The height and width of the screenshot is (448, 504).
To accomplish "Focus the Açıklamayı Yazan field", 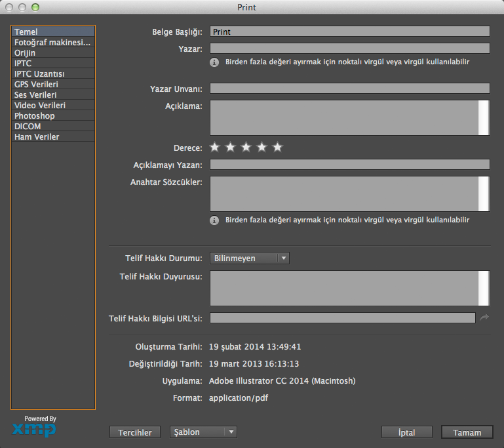I will click(350, 164).
